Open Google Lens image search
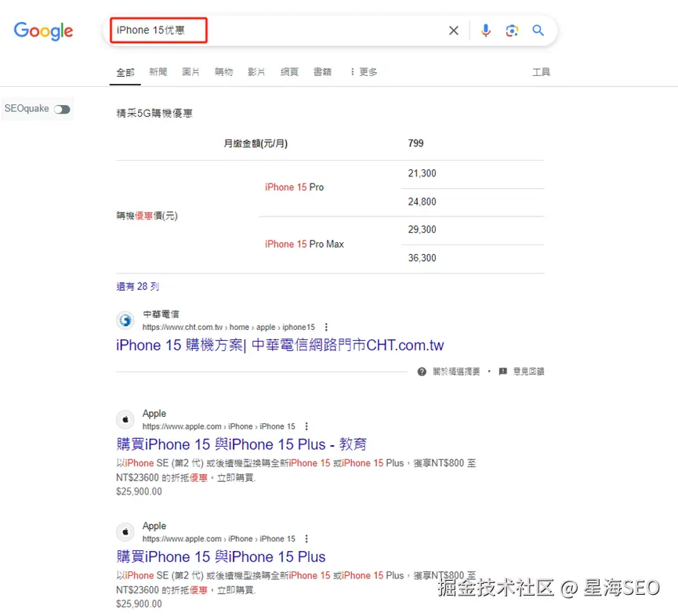678x616 pixels. pos(512,31)
